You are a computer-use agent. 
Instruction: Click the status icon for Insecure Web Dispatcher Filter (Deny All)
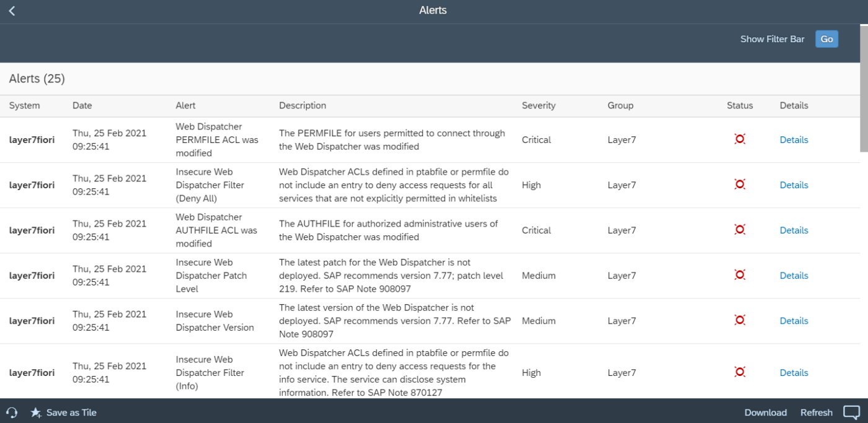(x=740, y=184)
